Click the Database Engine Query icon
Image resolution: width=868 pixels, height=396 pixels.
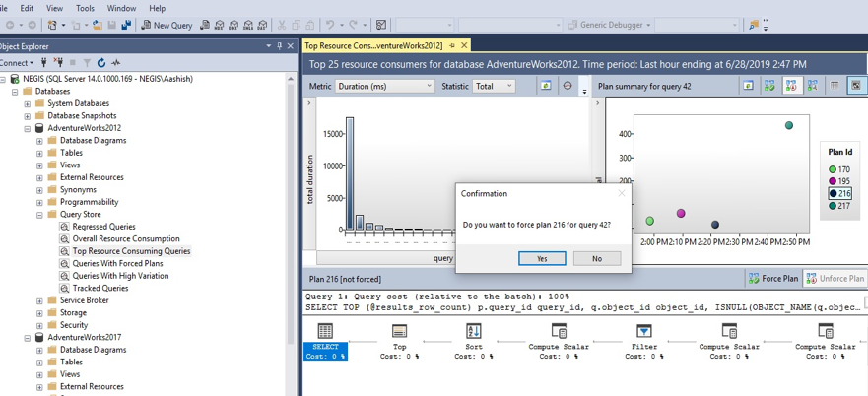coord(205,25)
